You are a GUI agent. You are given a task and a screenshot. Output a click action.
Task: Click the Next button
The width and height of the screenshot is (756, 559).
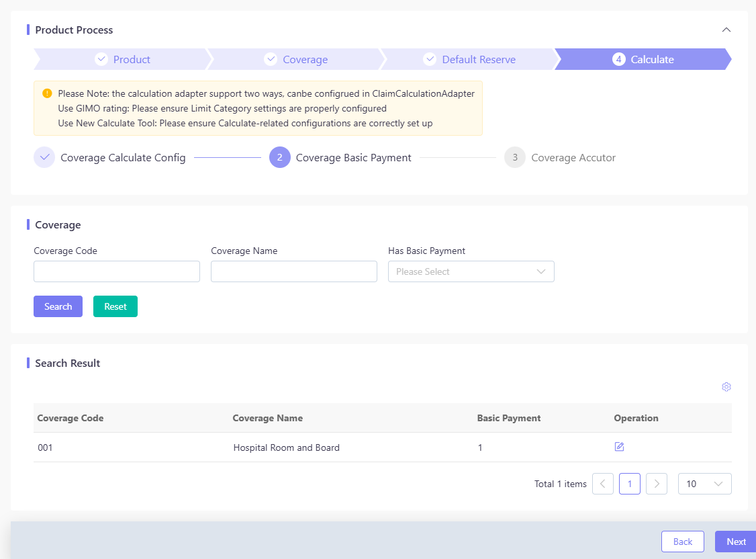pos(736,542)
